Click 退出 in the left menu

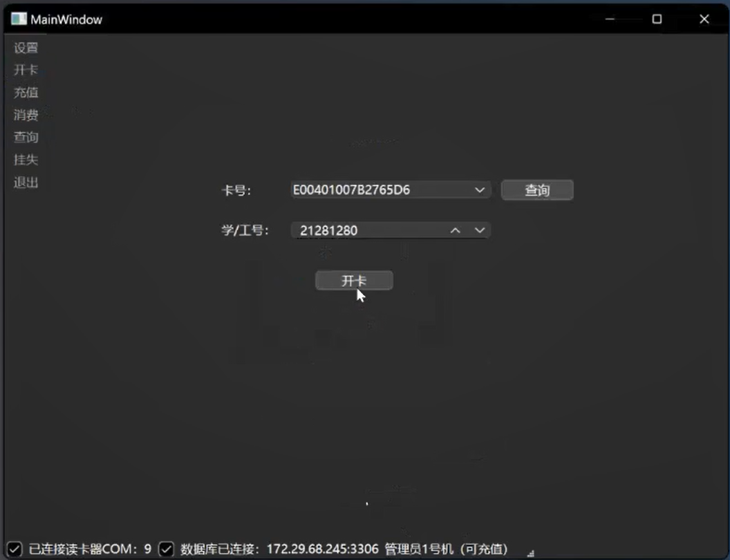tap(26, 183)
